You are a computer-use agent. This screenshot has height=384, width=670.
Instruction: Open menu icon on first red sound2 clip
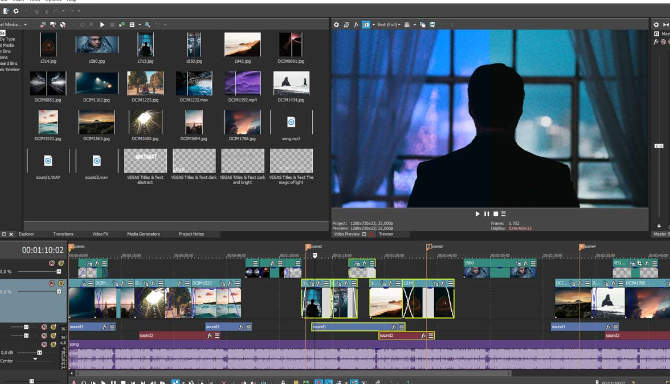[x=217, y=336]
